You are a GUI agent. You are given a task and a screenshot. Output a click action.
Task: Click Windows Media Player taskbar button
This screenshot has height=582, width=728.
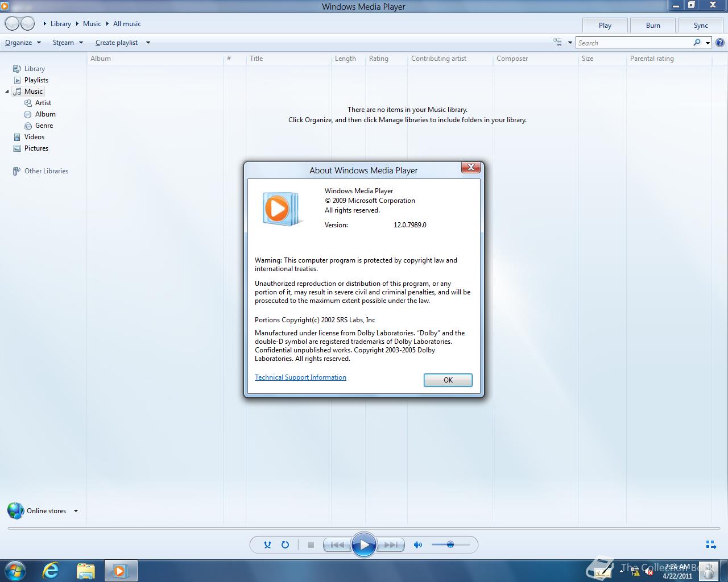pyautogui.click(x=121, y=571)
